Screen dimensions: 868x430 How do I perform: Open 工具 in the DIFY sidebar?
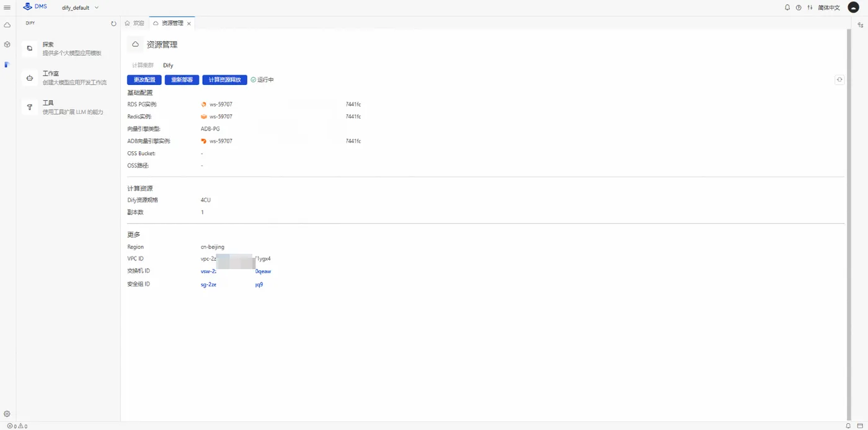click(68, 107)
